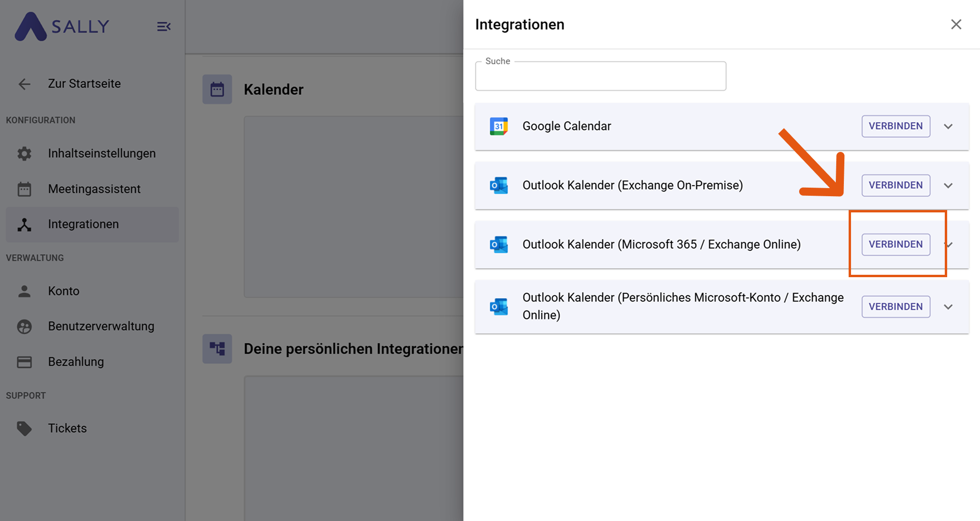This screenshot has height=521, width=980.
Task: Click the Benutzerverwaltung group icon
Action: pyautogui.click(x=24, y=326)
